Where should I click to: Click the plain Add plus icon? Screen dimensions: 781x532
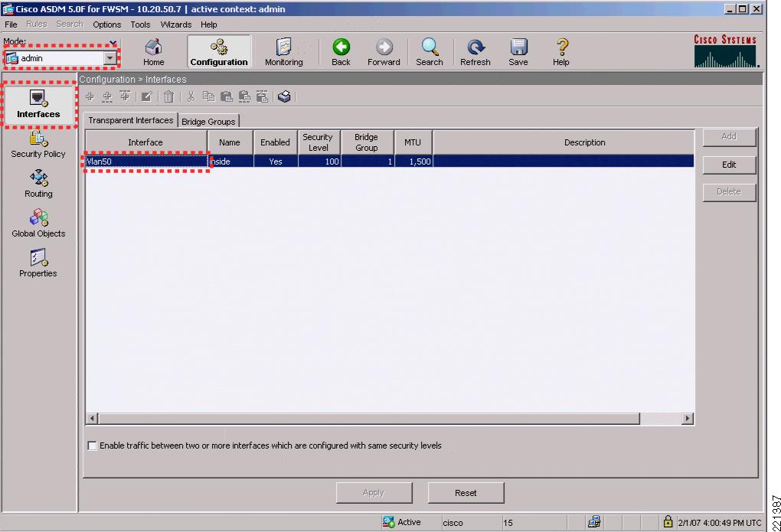coord(90,96)
